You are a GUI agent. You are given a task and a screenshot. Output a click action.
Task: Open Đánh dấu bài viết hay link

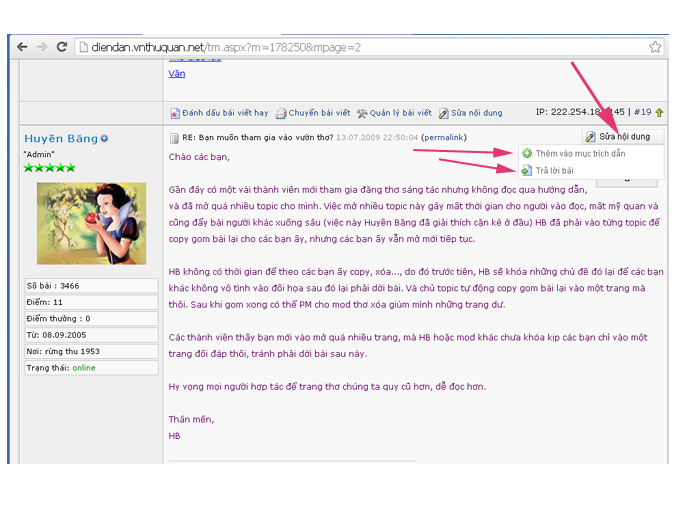click(225, 113)
